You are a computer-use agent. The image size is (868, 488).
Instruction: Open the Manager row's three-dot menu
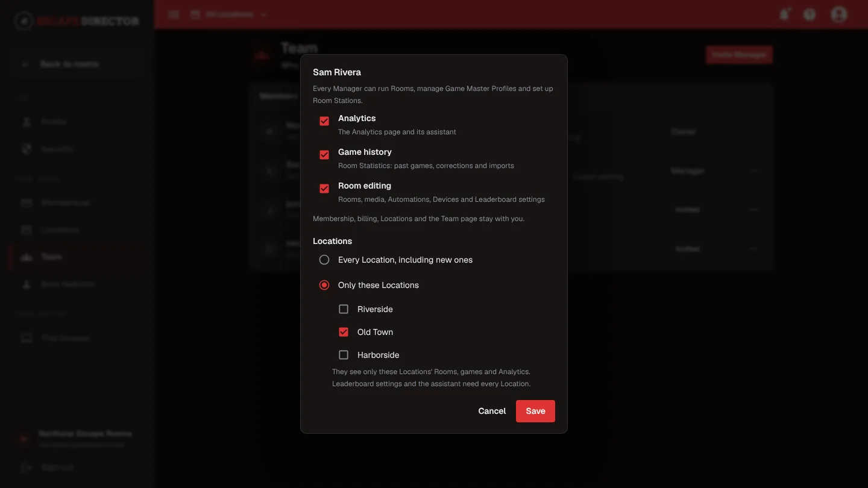pyautogui.click(x=753, y=171)
